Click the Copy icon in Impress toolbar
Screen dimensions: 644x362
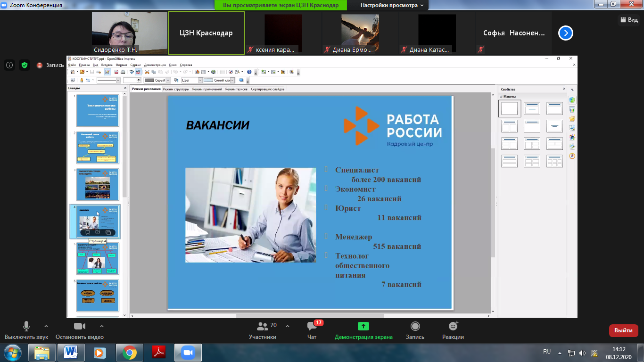[153, 72]
